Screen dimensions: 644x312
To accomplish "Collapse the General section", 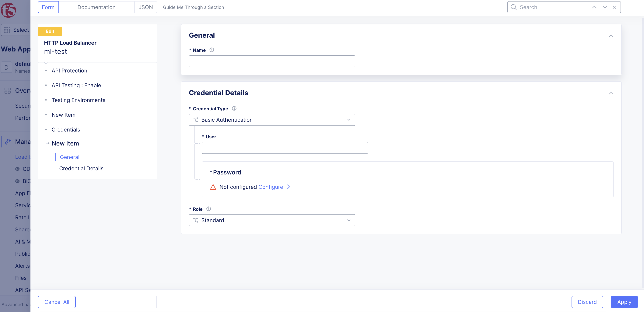I will [x=611, y=36].
